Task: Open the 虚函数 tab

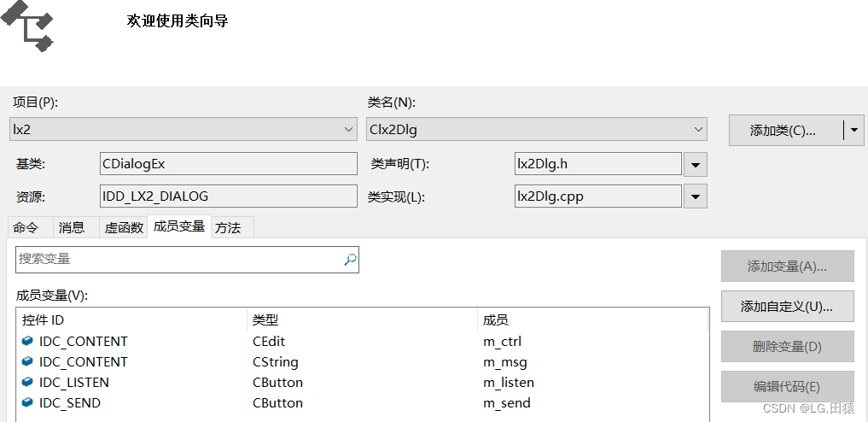Action: 124,227
